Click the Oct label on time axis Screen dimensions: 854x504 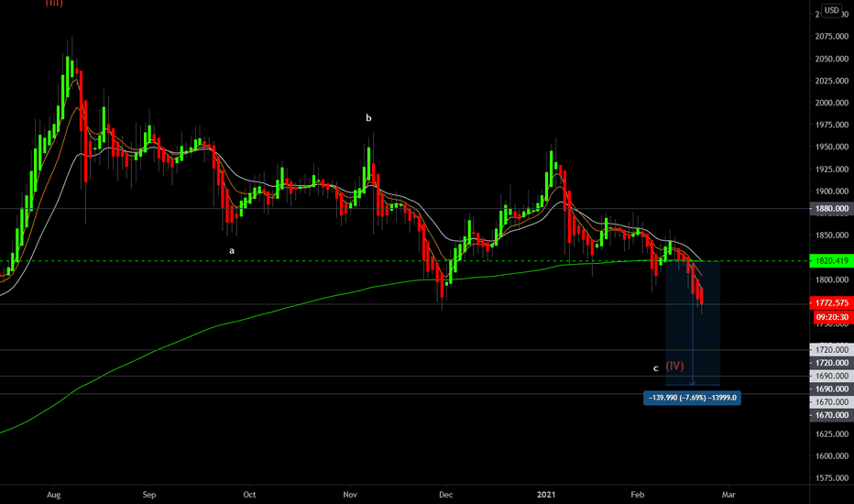[249, 495]
